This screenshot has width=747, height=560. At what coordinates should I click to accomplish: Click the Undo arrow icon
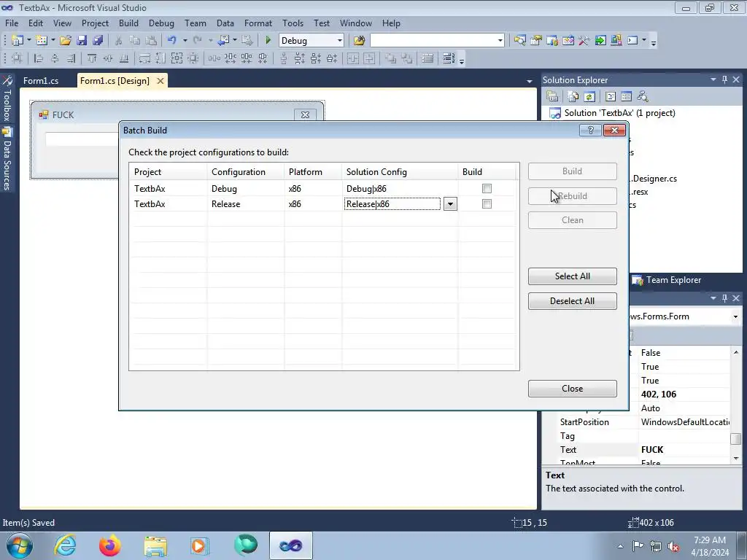point(172,41)
